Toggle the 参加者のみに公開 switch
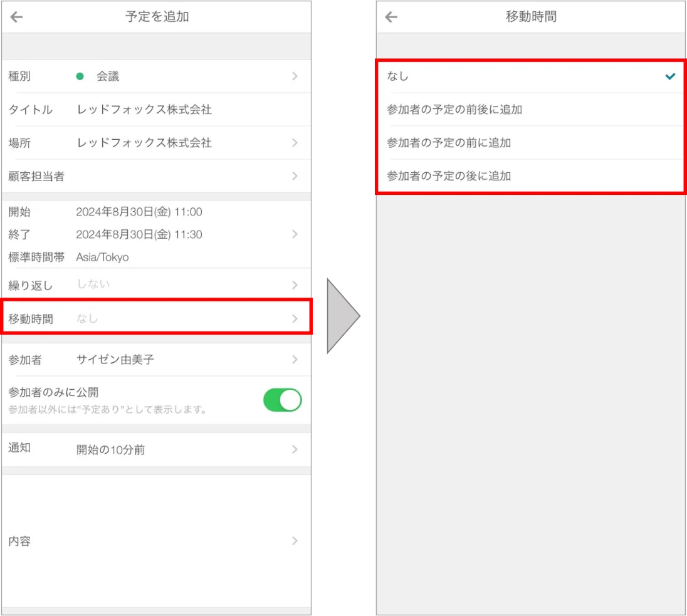Viewport: 687px width, 616px height. [282, 400]
